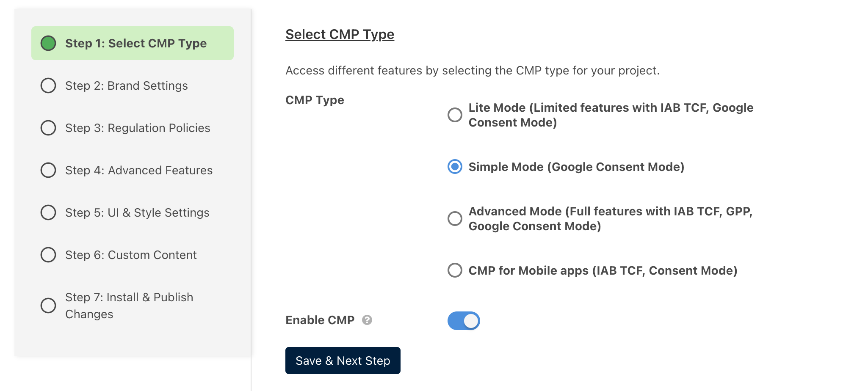Select Lite Mode CMP type

[455, 115]
